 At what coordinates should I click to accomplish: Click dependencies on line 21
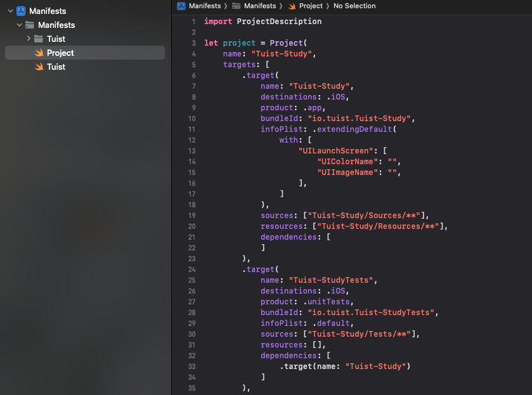[289, 237]
